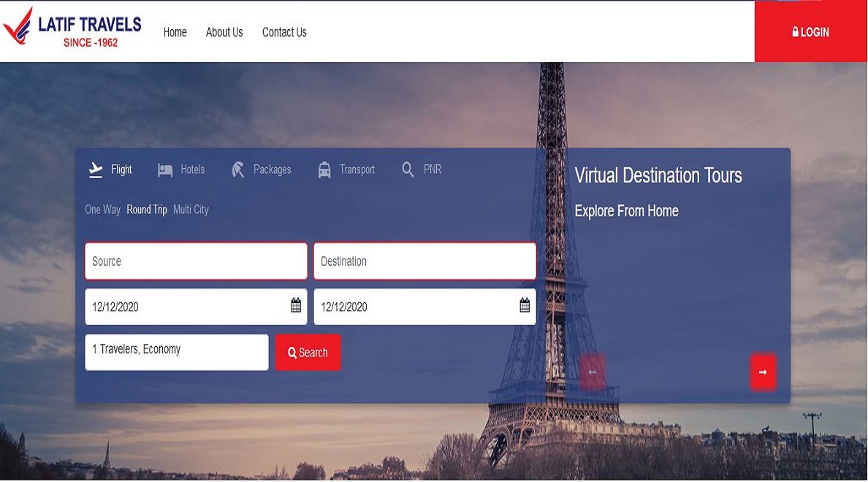Click the PNR magnifier icon
This screenshot has height=482, width=868.
click(x=408, y=169)
